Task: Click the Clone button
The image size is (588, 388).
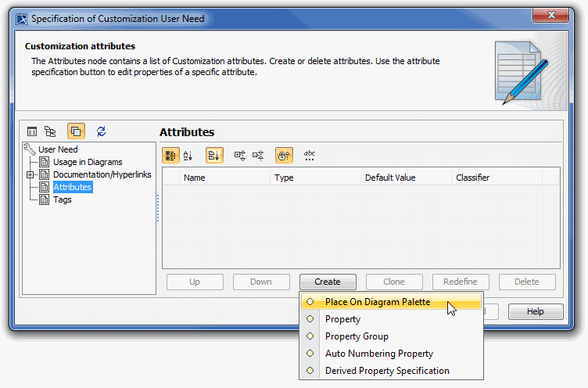Action: click(394, 282)
